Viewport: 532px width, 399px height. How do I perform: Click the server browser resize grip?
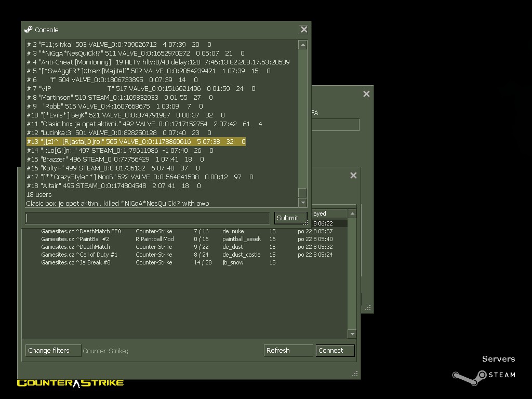pyautogui.click(x=355, y=374)
